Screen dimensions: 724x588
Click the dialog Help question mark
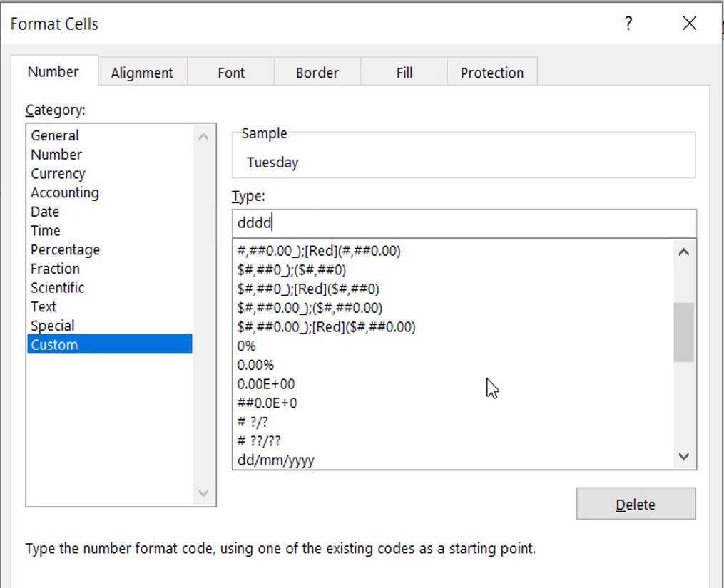[627, 24]
